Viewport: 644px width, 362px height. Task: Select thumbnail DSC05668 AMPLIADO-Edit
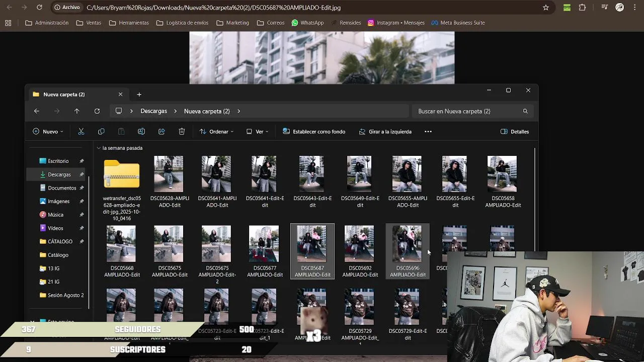[x=121, y=251]
